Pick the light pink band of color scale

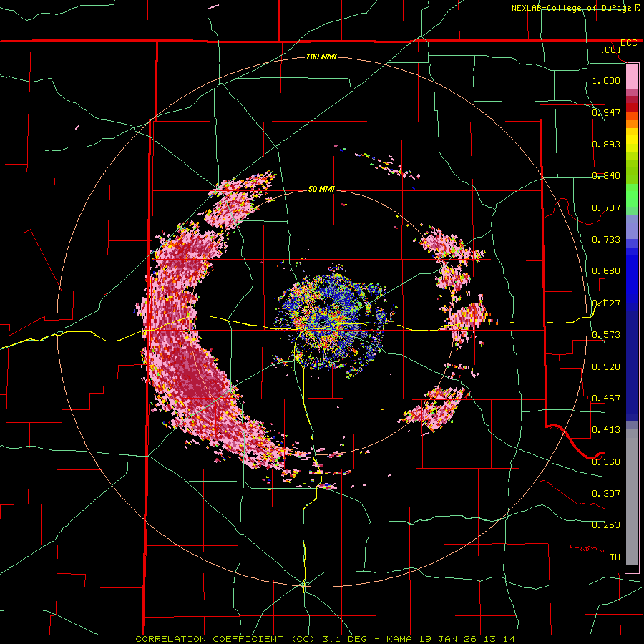pyautogui.click(x=632, y=77)
